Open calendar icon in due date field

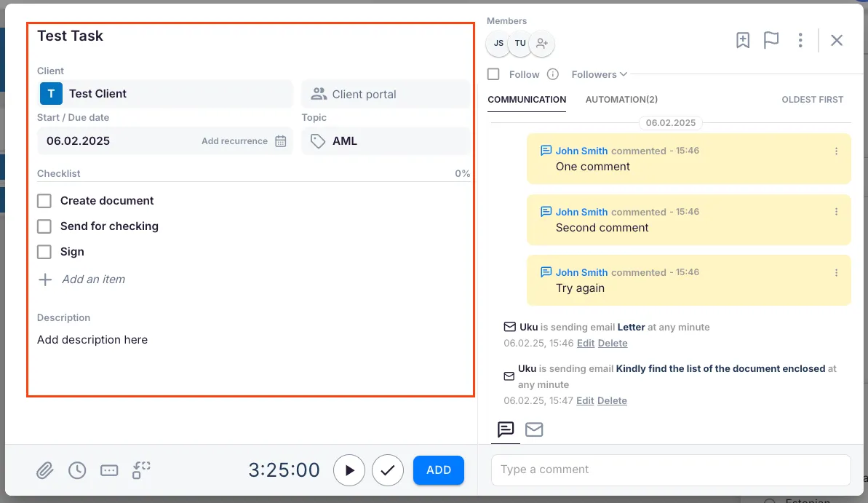tap(281, 141)
